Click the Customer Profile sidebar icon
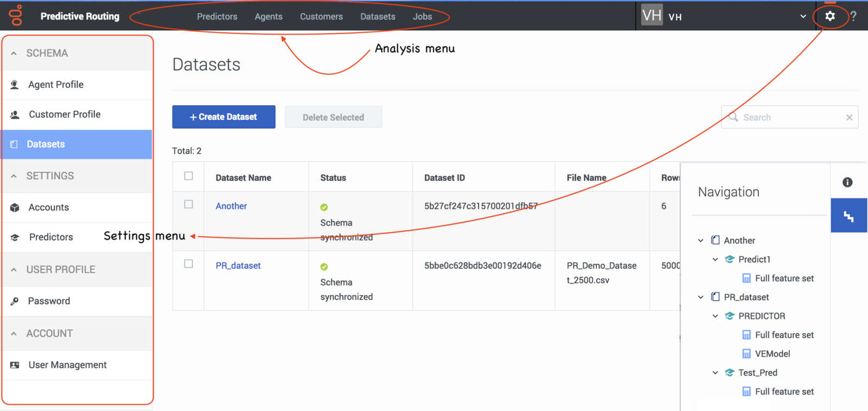Image resolution: width=868 pixels, height=411 pixels. (15, 114)
